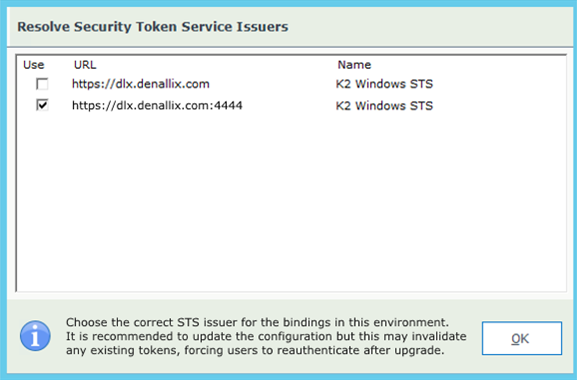Select K2 Windows STS name in first row

tap(384, 84)
